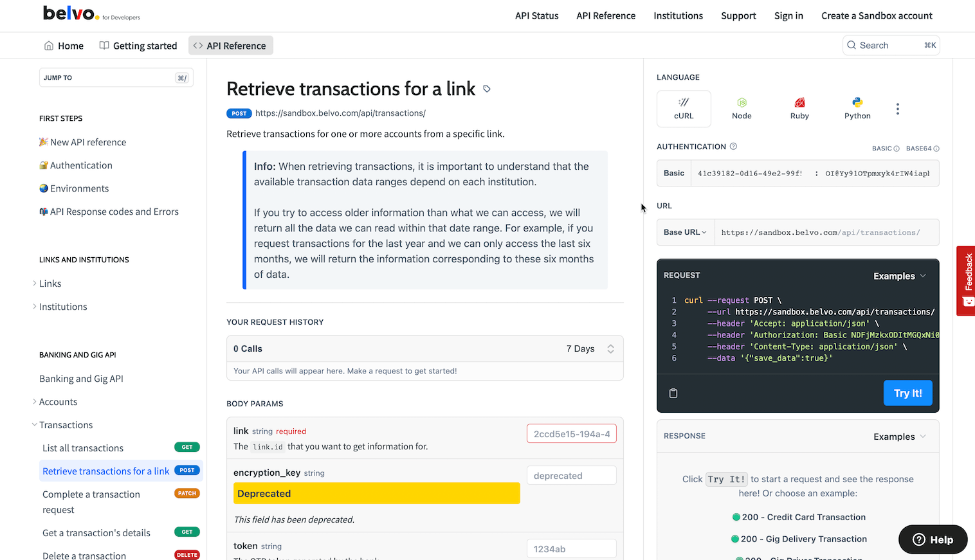Image resolution: width=975 pixels, height=560 pixels.
Task: Select the Ruby language icon
Action: click(799, 109)
